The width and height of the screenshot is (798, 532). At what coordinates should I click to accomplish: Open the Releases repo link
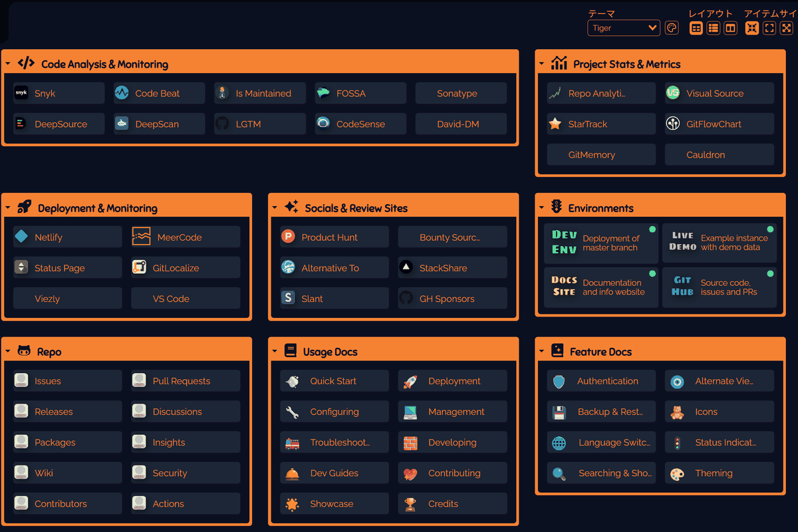(x=68, y=412)
